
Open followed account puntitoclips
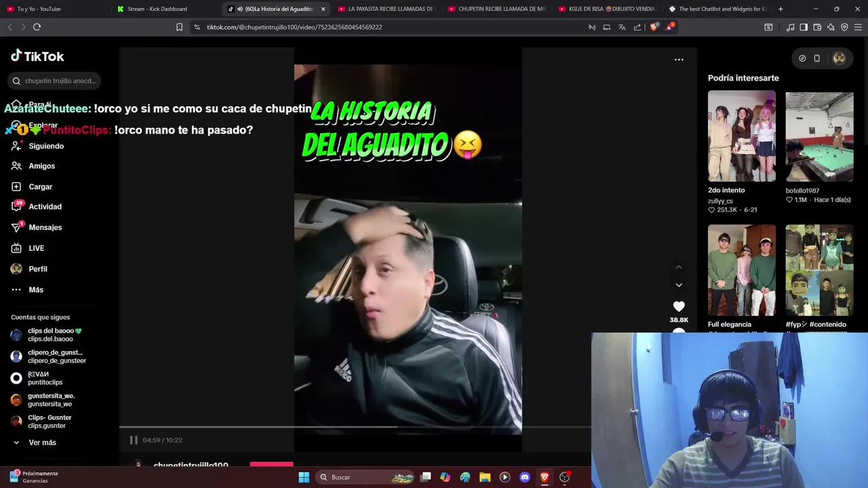(x=37, y=378)
